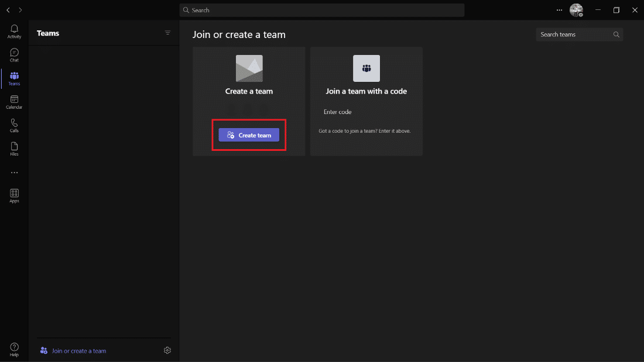Click the 'Got a code to join a team?' text
Screen dimensions: 644x362
pos(365,131)
